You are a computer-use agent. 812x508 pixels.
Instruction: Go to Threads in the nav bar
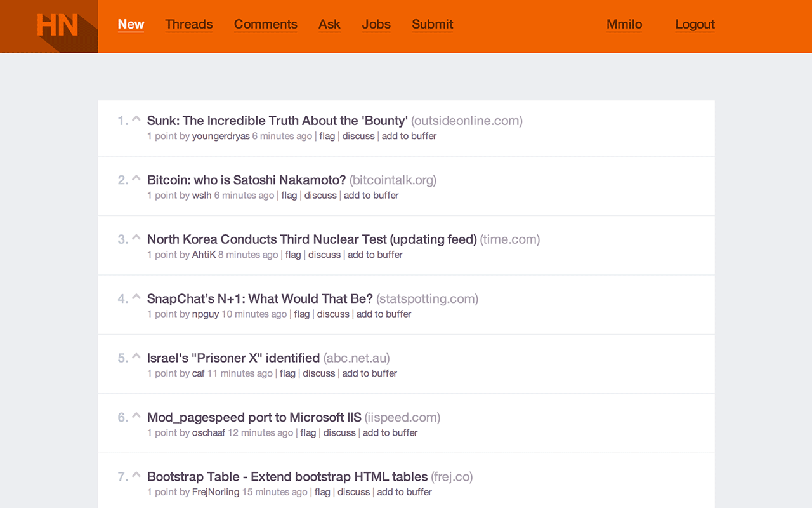click(x=189, y=24)
